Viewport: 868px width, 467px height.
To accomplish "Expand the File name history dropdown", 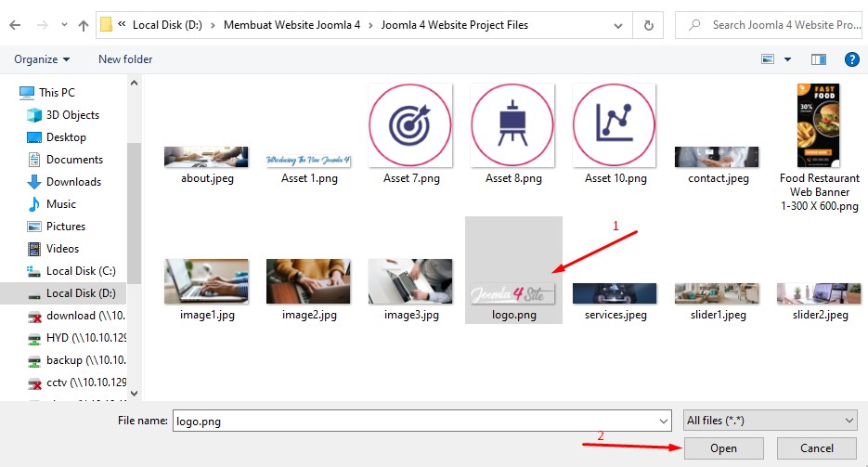I will tap(663, 422).
